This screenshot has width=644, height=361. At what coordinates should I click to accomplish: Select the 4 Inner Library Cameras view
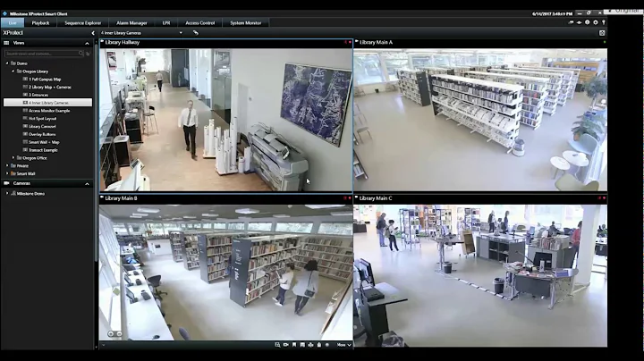point(47,103)
